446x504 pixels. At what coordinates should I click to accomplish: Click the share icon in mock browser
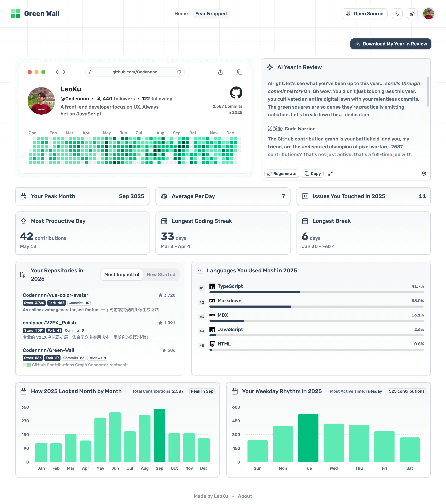[x=220, y=72]
